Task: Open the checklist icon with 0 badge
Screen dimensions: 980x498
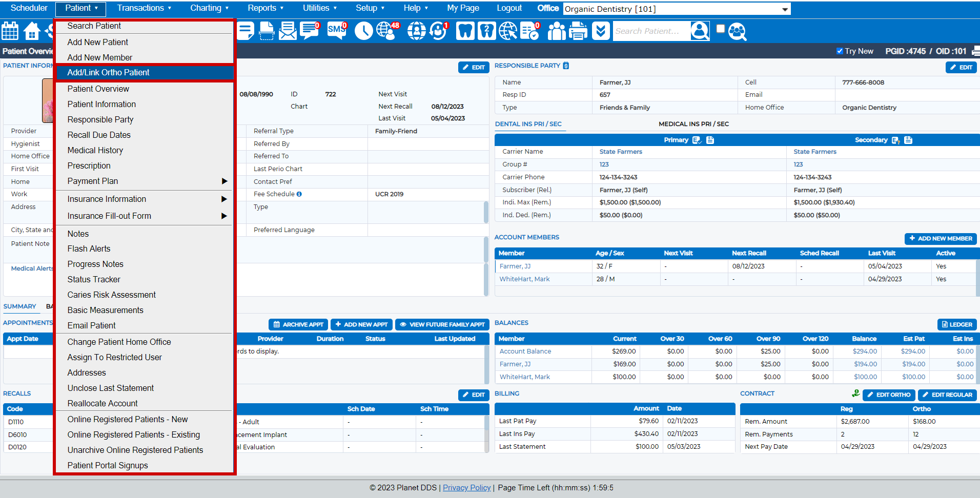Action: (x=529, y=31)
